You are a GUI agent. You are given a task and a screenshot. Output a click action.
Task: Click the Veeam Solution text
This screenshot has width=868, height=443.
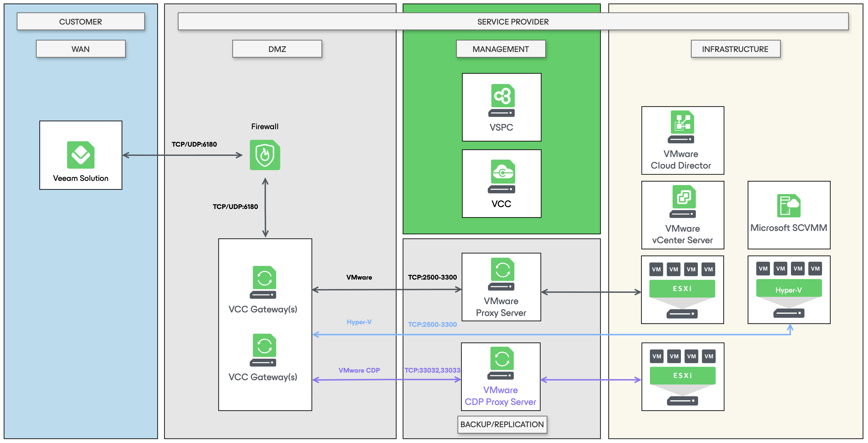(81, 178)
